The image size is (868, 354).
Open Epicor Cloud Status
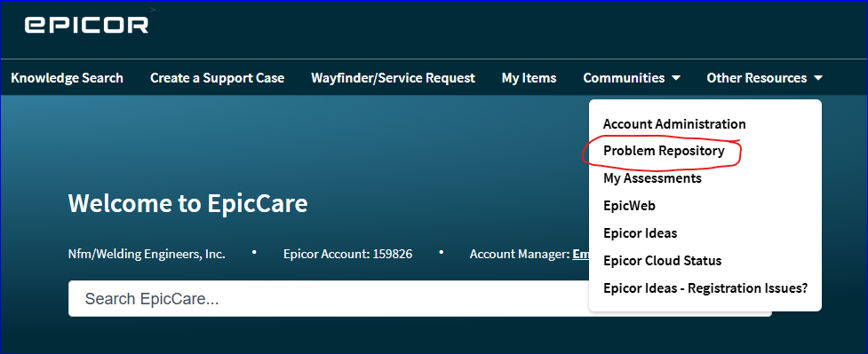click(x=662, y=261)
